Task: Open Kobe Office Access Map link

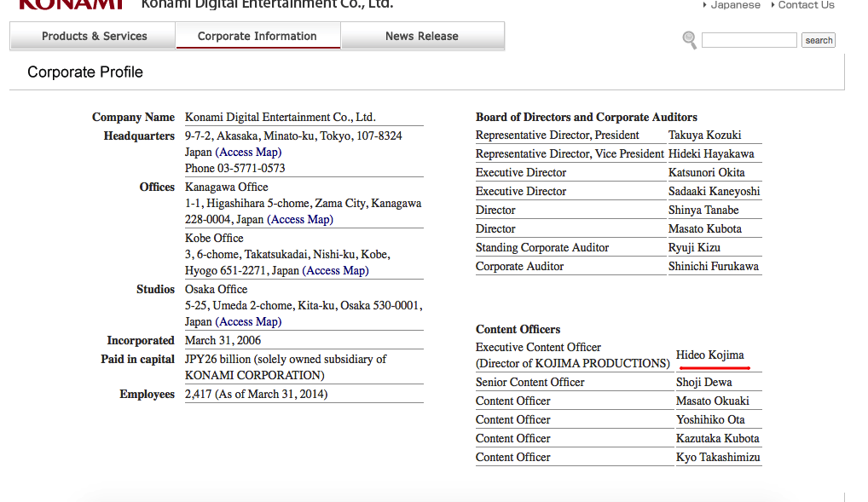Action: coord(335,271)
